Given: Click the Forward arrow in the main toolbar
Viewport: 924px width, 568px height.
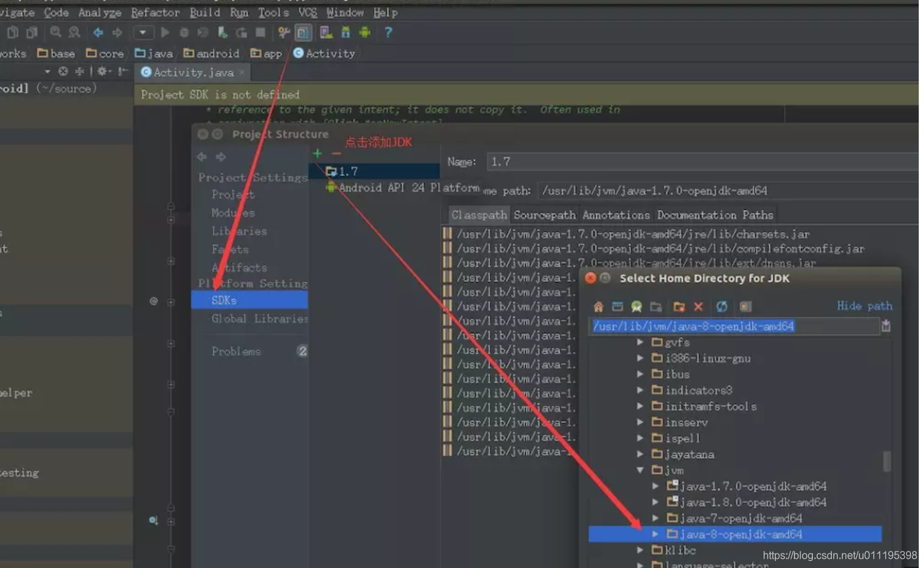Looking at the screenshot, I should coord(117,32).
